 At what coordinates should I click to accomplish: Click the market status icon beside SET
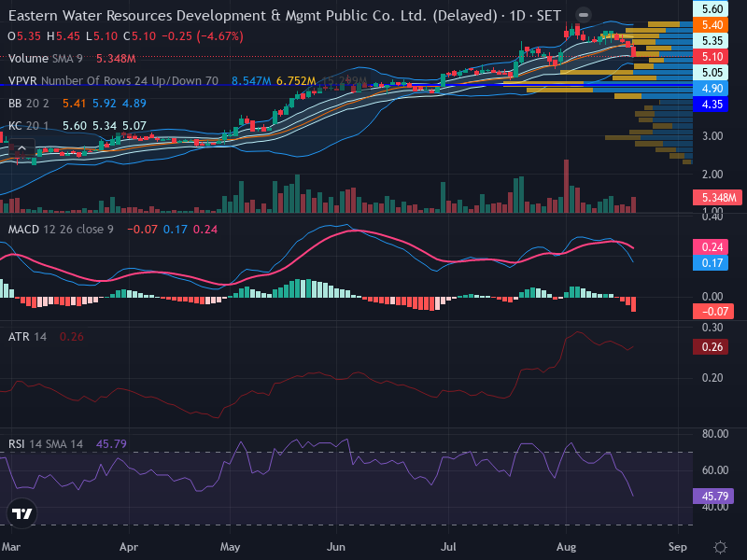[583, 15]
